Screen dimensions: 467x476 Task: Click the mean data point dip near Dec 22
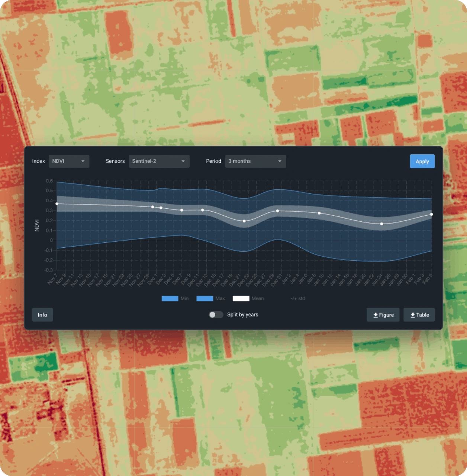pyautogui.click(x=244, y=221)
